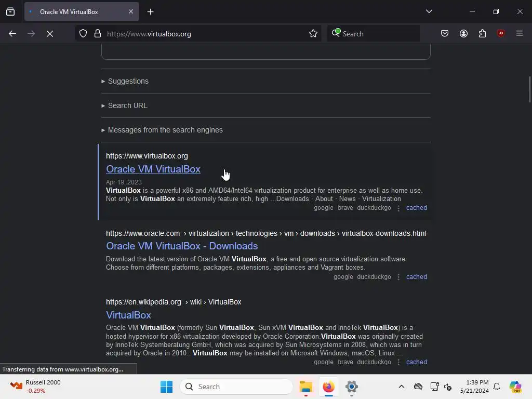Click the Windows taskbar Search box

(x=236, y=387)
